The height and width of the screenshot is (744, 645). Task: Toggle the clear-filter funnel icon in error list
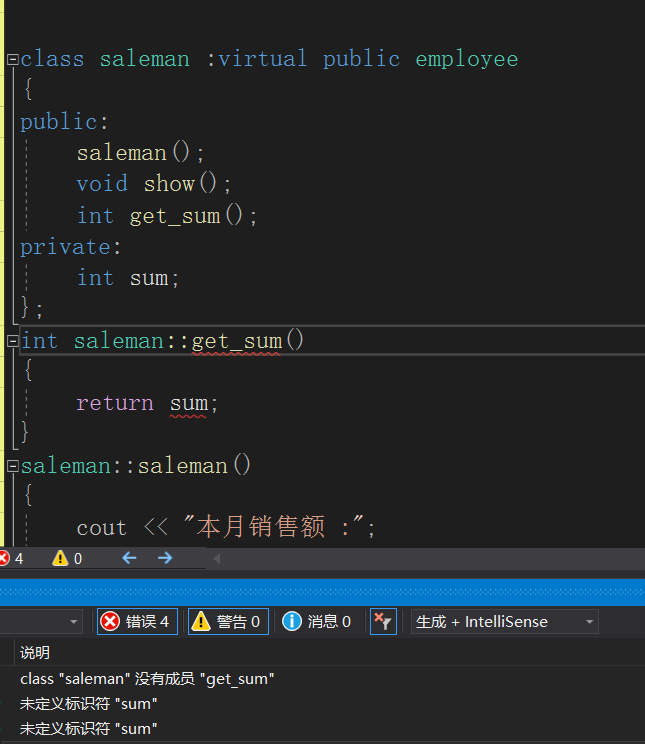(x=383, y=621)
